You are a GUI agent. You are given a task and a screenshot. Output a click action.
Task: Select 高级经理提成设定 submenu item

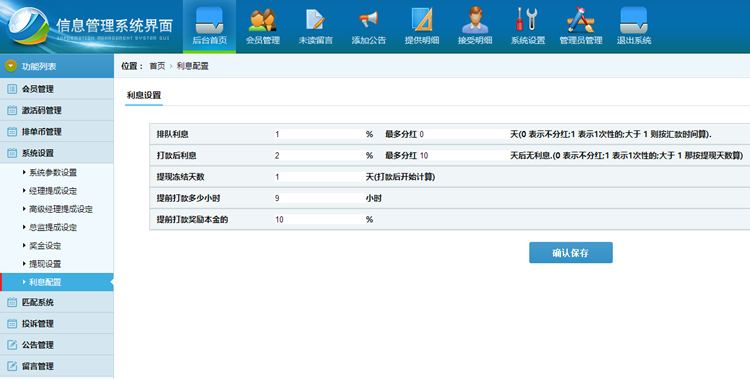tap(61, 209)
